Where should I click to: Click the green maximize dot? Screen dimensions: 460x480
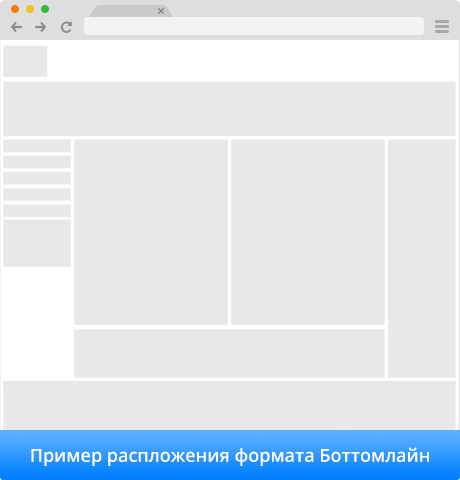[45, 9]
